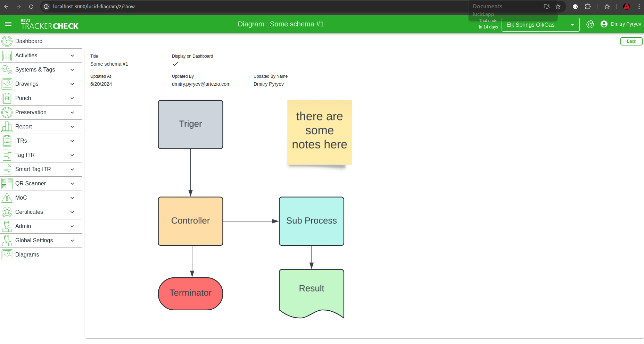Expand the Certificates chevron
Screen dimensions: 644x344
pyautogui.click(x=72, y=212)
